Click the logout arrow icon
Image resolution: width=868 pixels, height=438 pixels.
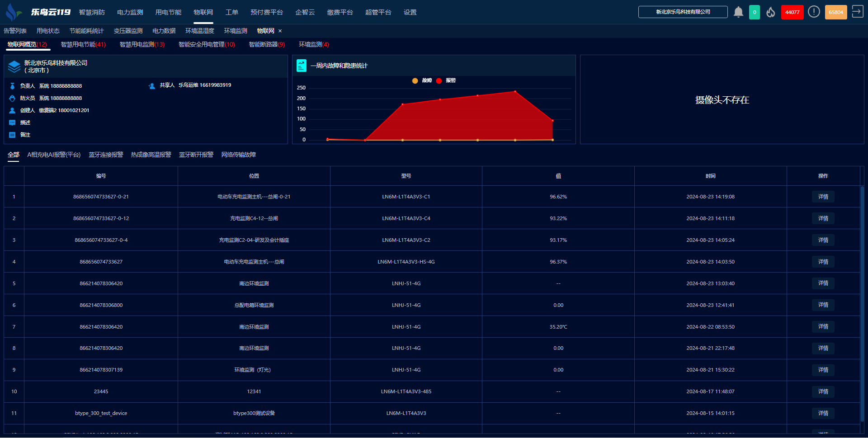857,12
